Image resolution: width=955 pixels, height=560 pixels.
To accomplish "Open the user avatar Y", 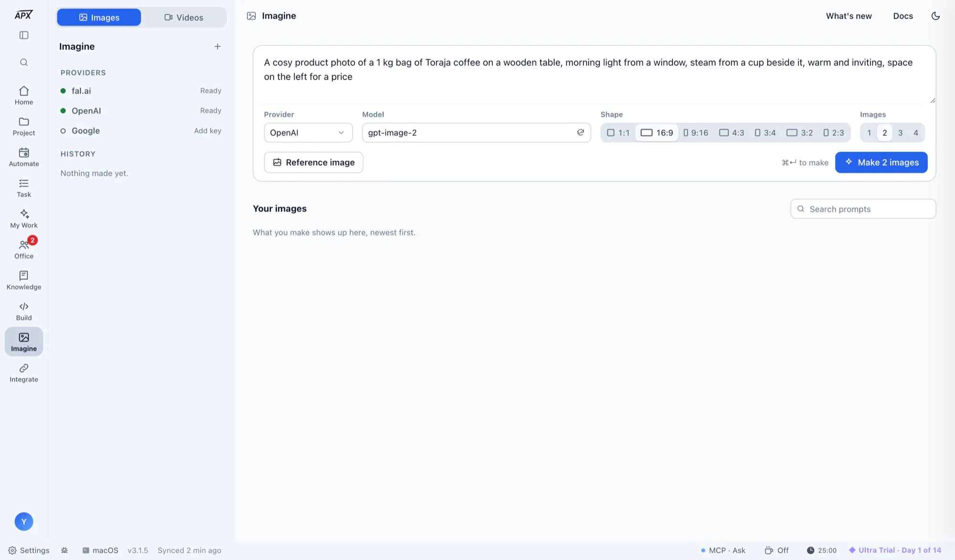I will point(24,521).
